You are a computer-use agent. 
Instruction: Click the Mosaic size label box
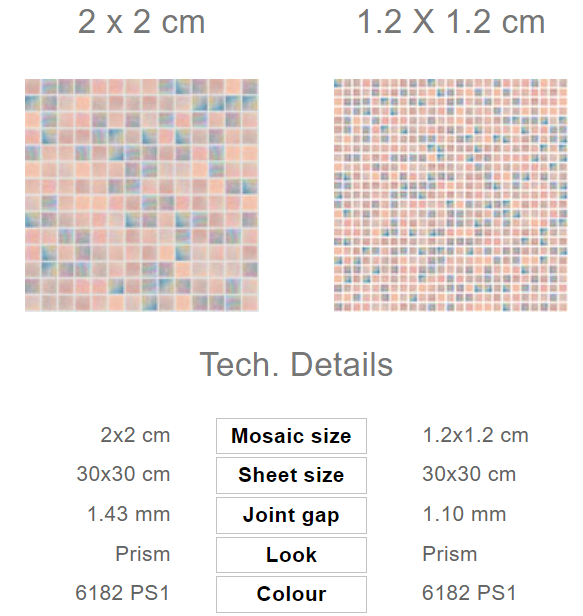[x=291, y=436]
